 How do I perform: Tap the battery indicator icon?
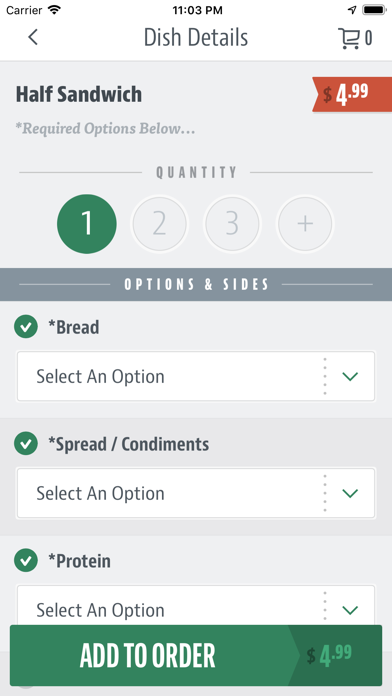point(375,10)
